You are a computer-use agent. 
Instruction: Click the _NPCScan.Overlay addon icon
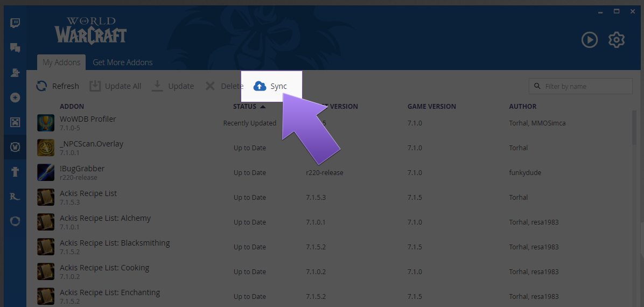click(x=46, y=148)
